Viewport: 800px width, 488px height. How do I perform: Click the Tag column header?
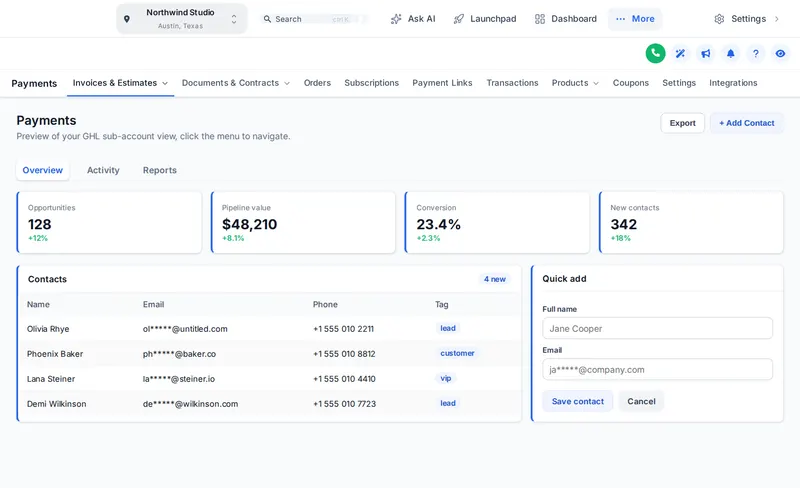point(442,304)
